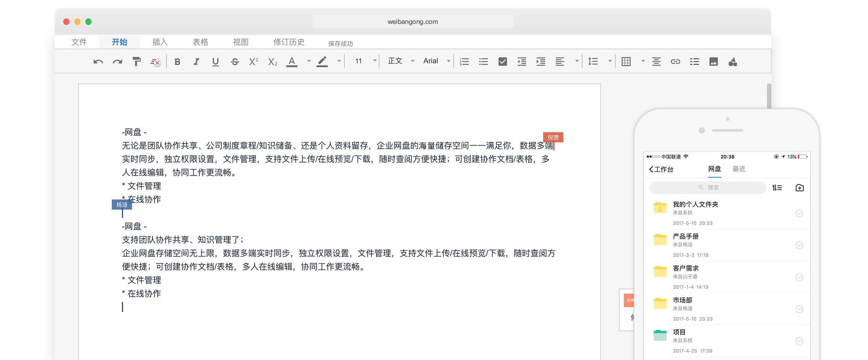The height and width of the screenshot is (360, 868).
Task: Go back to 工作台 in phone
Action: click(x=661, y=169)
